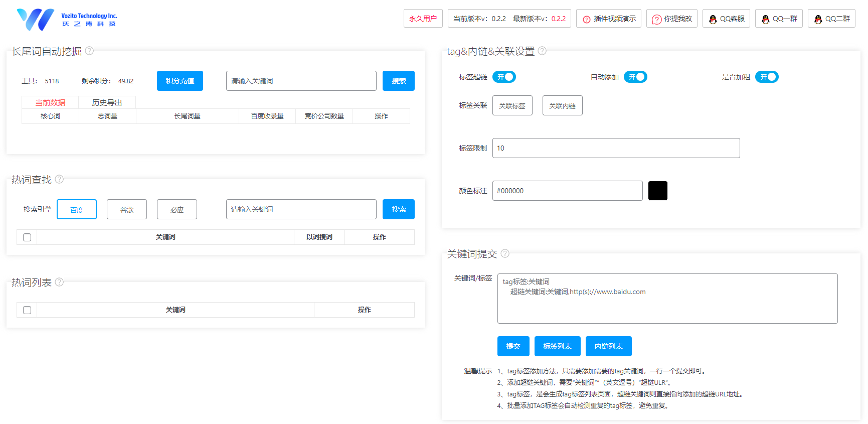
Task: Open 插件视频演示 demo video
Action: pyautogui.click(x=608, y=19)
